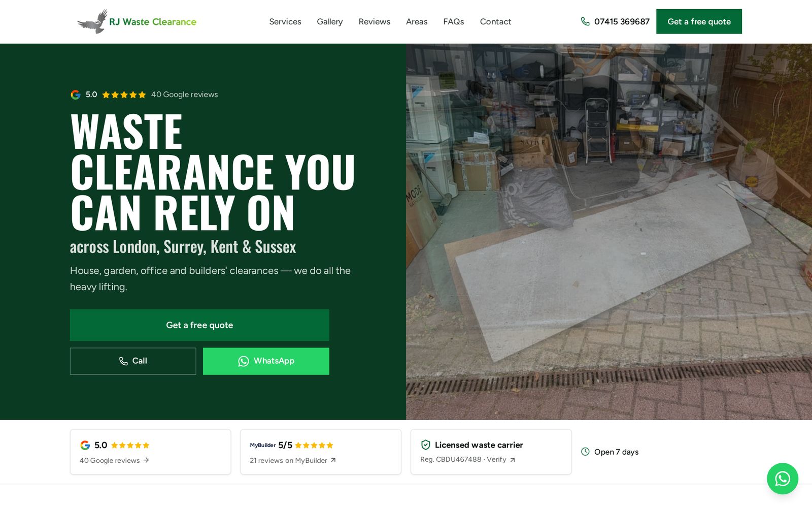Image resolution: width=812 pixels, height=508 pixels.
Task: Click the shield icon beside Licensed waste carrier
Action: pyautogui.click(x=426, y=445)
